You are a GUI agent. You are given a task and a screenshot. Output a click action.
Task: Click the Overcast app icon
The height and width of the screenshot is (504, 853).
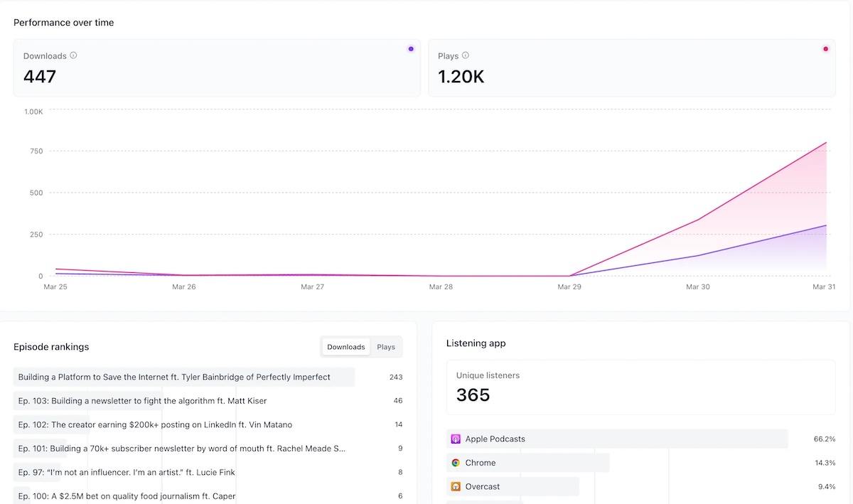pyautogui.click(x=455, y=487)
